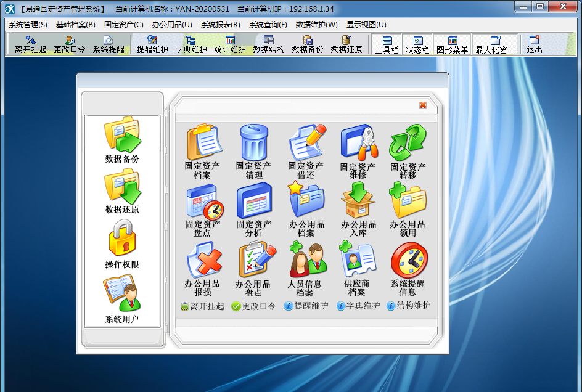
Task: Open the 固定资产(C) menu
Action: [123, 25]
